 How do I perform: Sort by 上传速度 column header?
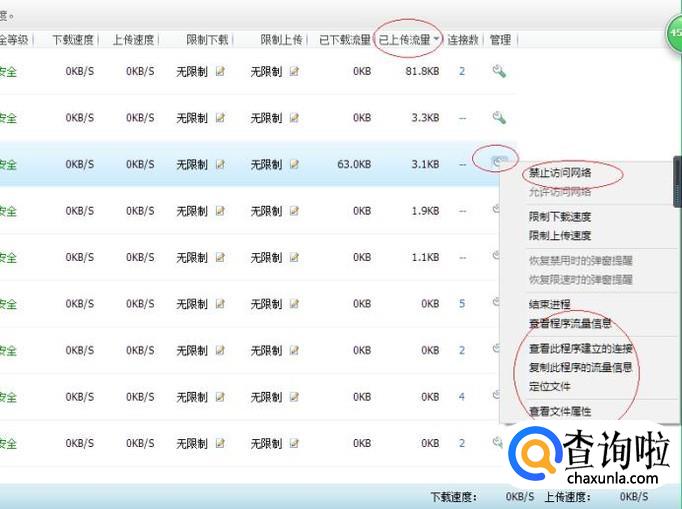coord(133,40)
